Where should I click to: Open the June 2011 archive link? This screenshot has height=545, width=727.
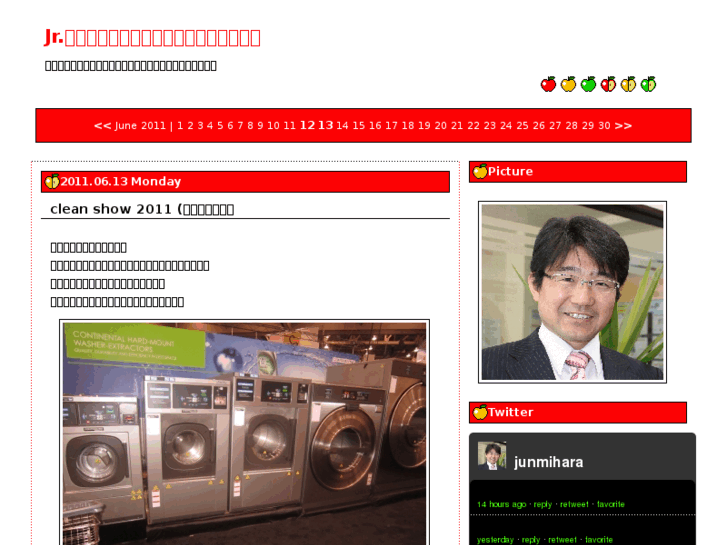(x=140, y=126)
